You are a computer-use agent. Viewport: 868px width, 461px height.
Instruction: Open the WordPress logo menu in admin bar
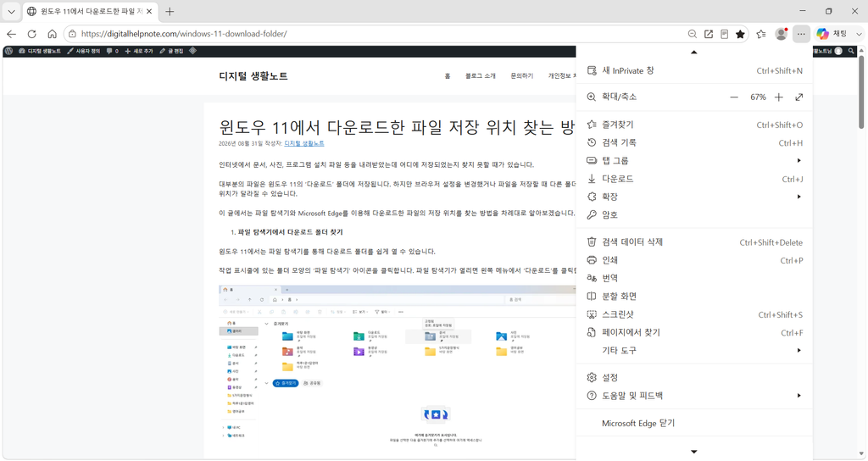(x=8, y=51)
